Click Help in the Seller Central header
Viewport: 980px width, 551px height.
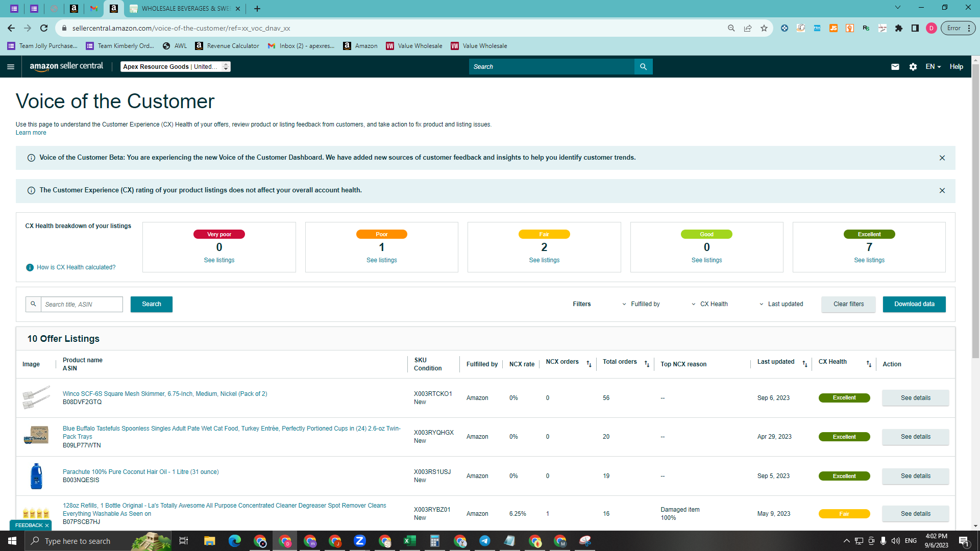(x=957, y=67)
